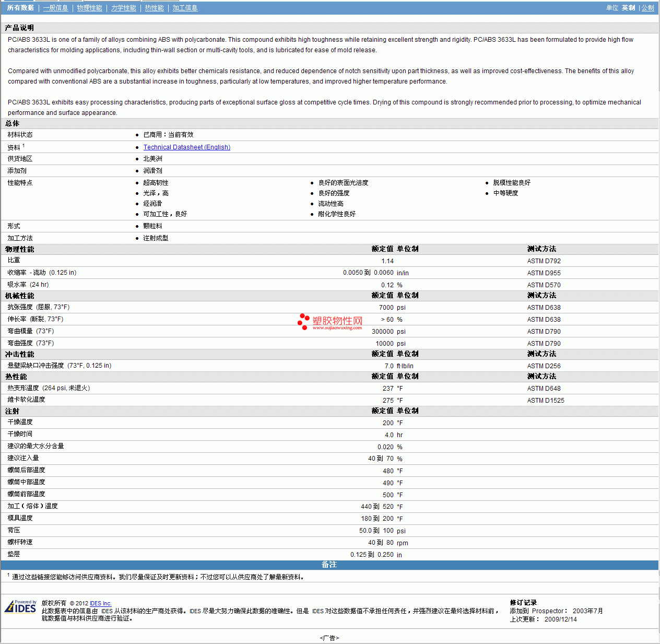Open the 所有数据 tab
The image size is (660, 644).
tap(20, 8)
